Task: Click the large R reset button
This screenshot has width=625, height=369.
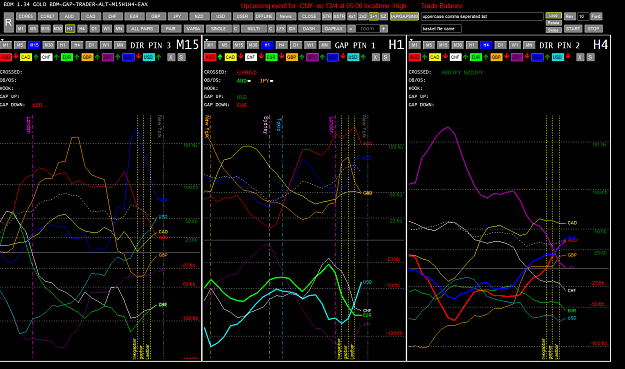Action: click(x=8, y=22)
